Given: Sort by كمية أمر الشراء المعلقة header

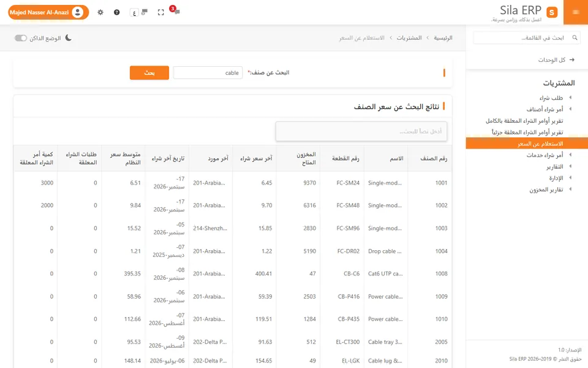Looking at the screenshot, I should pos(36,158).
